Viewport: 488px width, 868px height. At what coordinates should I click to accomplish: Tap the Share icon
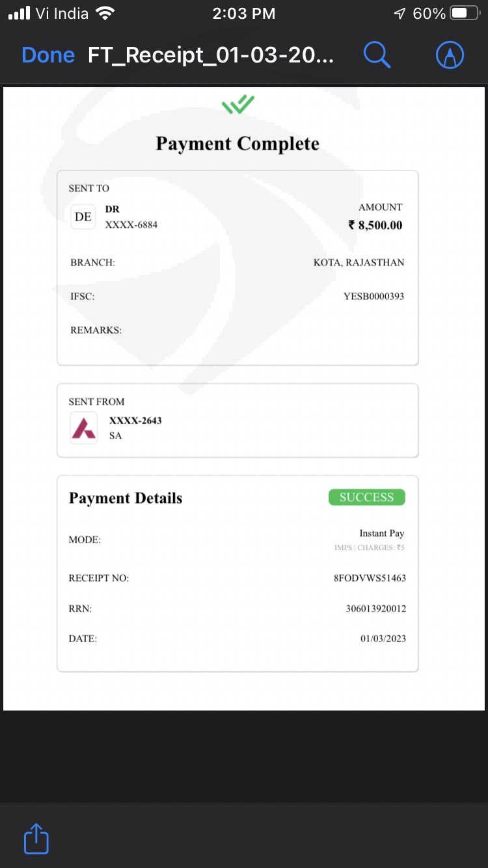coord(36,839)
